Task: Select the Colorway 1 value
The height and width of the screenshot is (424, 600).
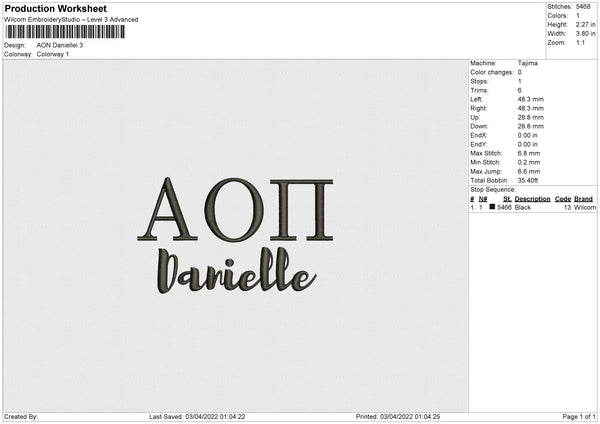Action: coord(53,54)
